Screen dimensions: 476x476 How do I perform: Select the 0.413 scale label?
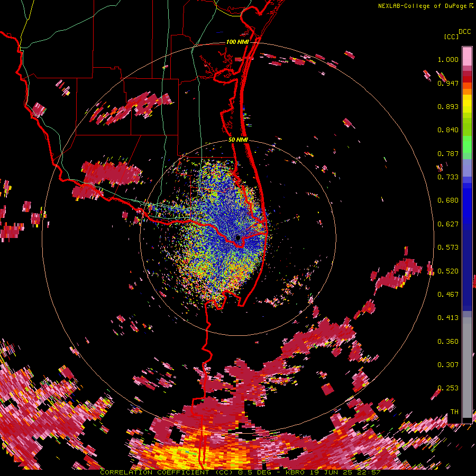tap(448, 318)
